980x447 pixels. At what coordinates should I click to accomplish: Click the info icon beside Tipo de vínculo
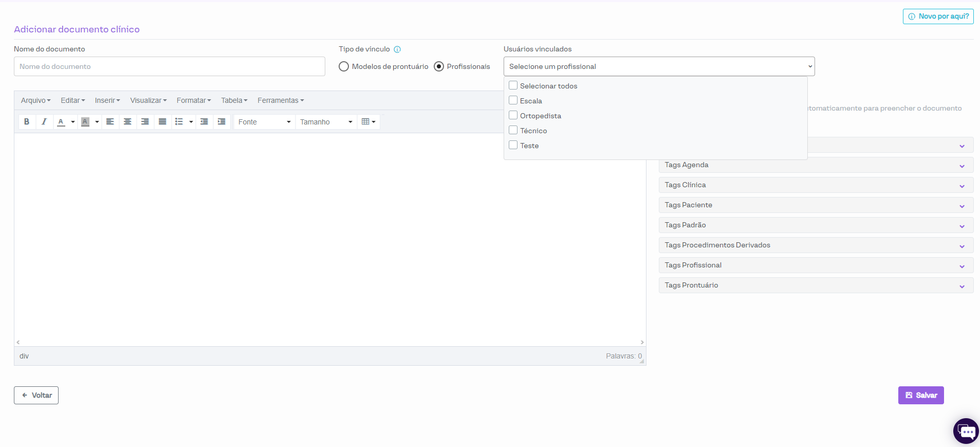point(397,49)
